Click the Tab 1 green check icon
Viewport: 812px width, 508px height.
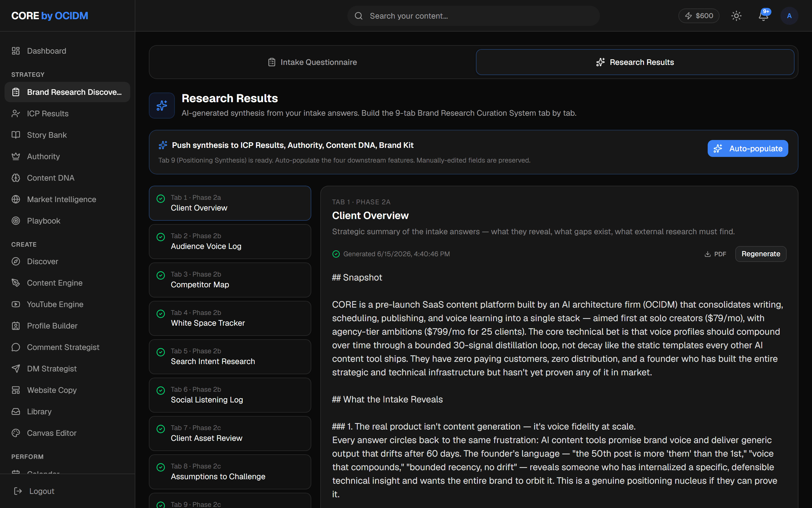[x=161, y=199]
